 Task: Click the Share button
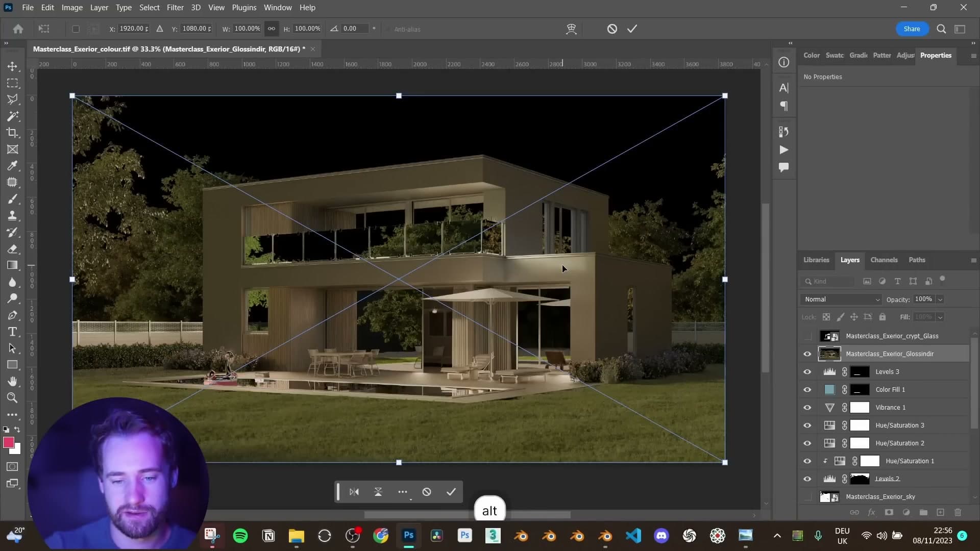pos(912,29)
